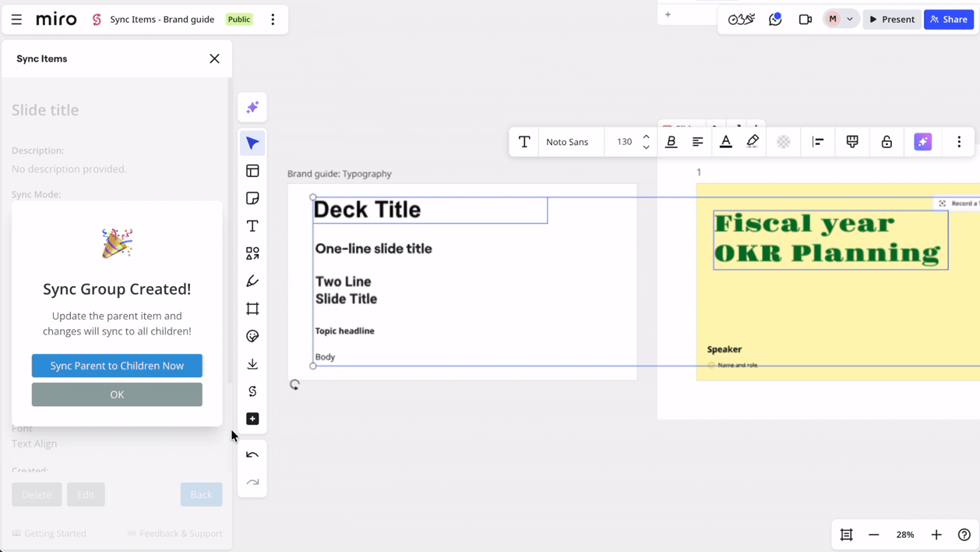Expand the user avatar dropdown arrow
This screenshot has height=552, width=980.
click(850, 19)
